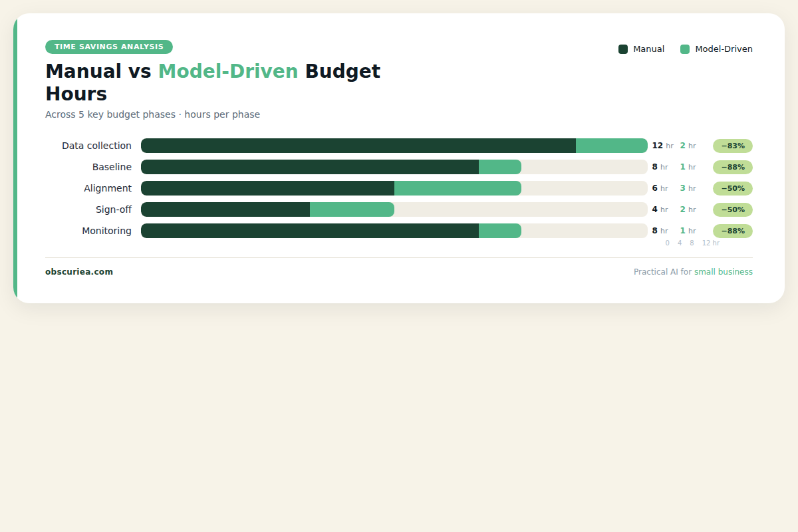Click the dark Manual bar in Alignment row

(267, 188)
